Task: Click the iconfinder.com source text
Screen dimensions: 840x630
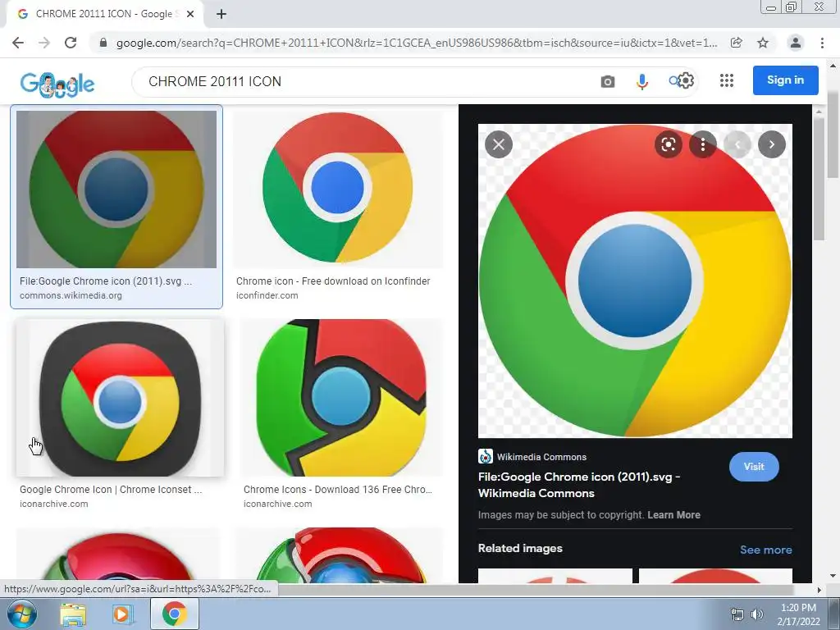Action: click(x=267, y=295)
